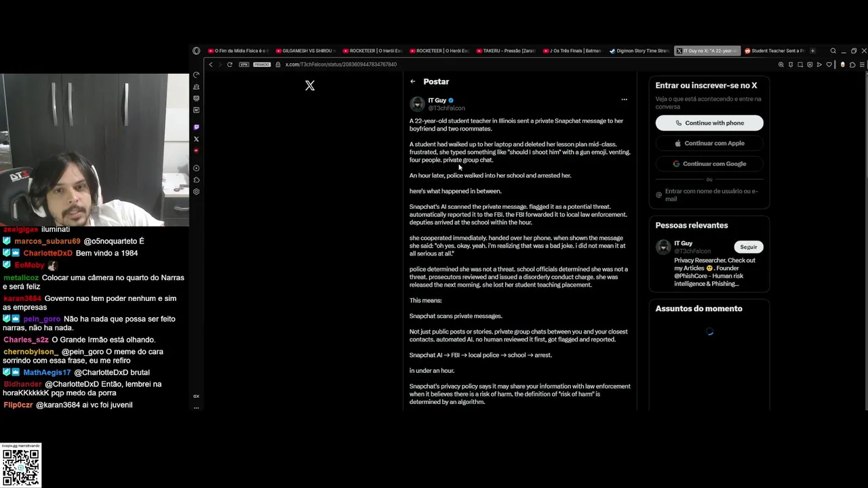
Task: Open IT Guy's profile avatar on post
Action: tap(417, 104)
